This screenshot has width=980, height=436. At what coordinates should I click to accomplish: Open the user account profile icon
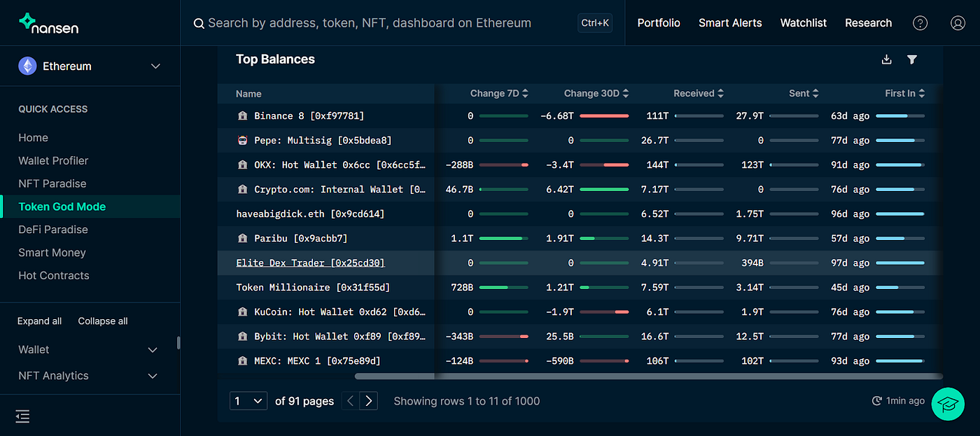958,23
